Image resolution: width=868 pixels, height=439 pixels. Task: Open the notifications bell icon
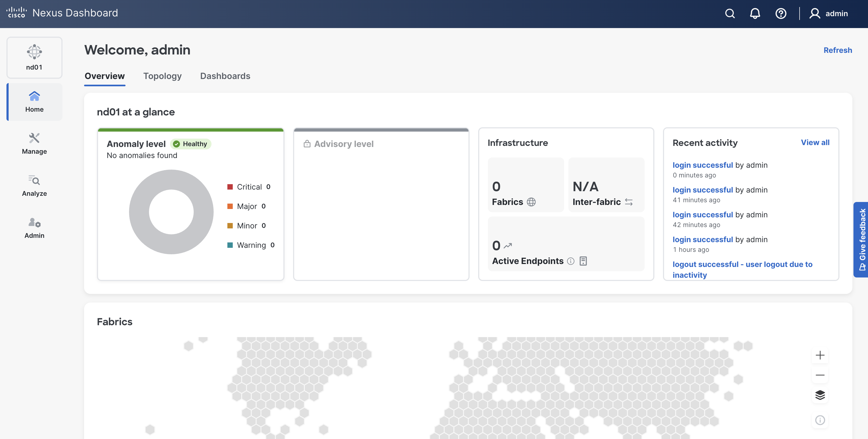click(x=755, y=13)
